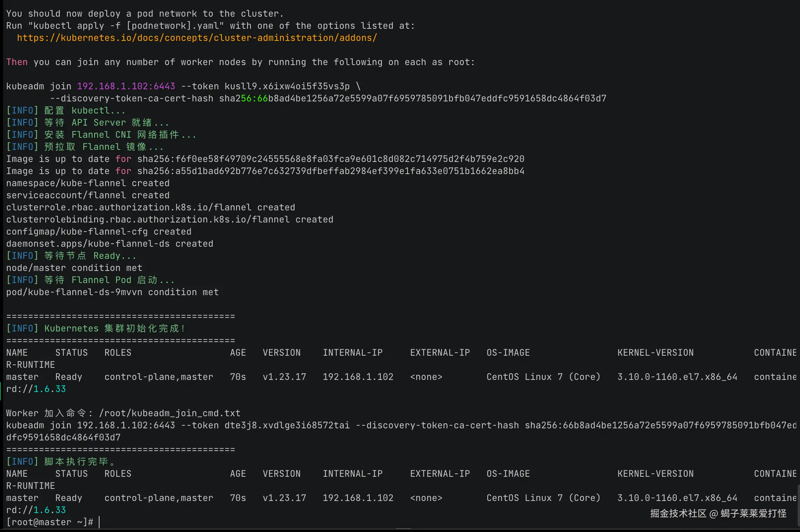The image size is (800, 532).
Task: Click the CentOS Linux 7 (Core) text in first table
Action: point(543,377)
